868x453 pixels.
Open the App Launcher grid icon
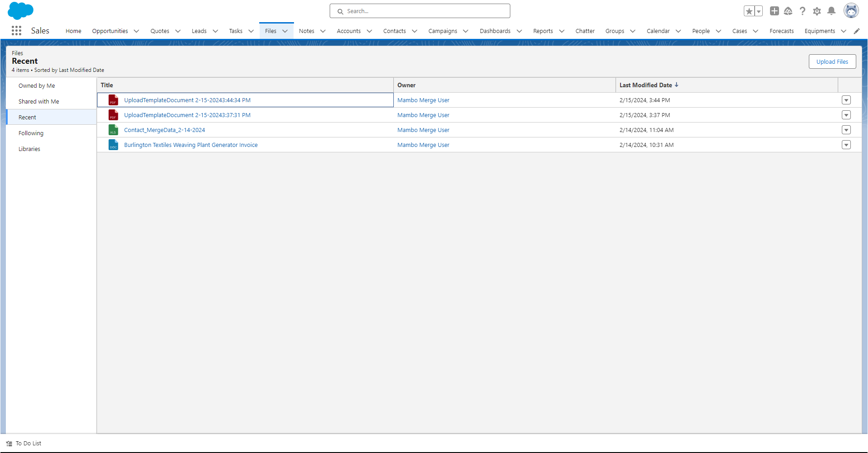pos(16,31)
